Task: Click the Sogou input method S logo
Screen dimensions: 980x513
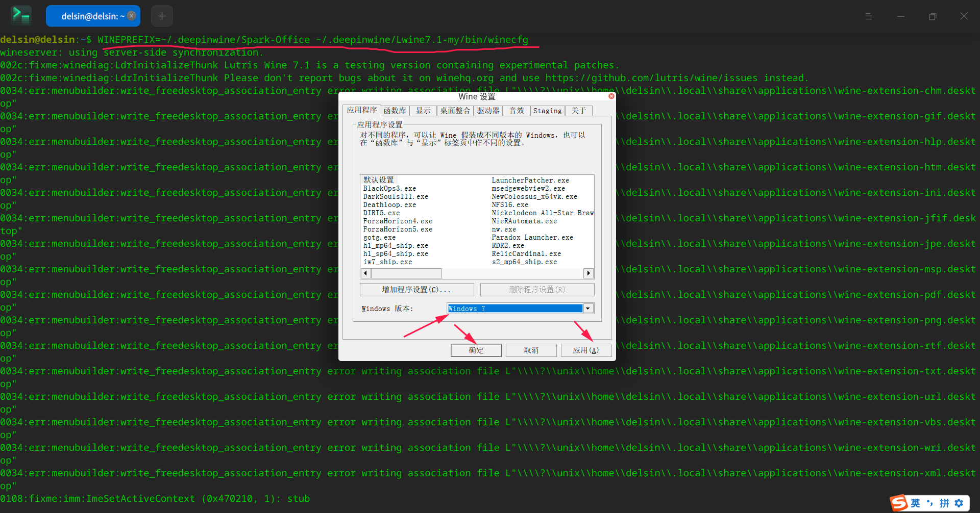Action: pyautogui.click(x=899, y=503)
